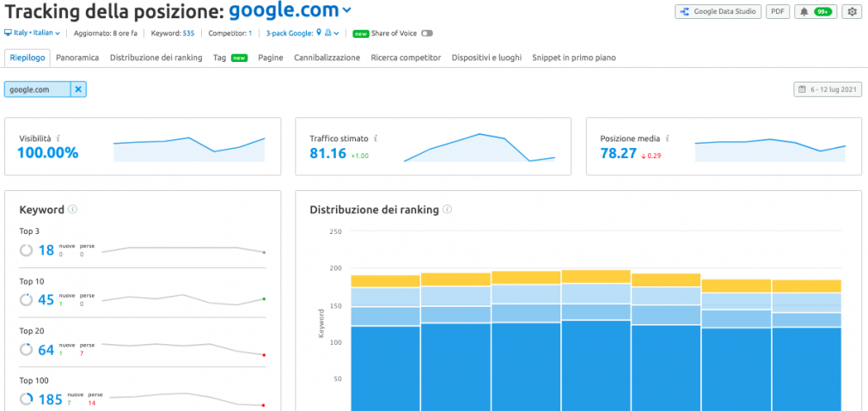
Task: Click new badge beside Tag tab
Action: click(239, 58)
